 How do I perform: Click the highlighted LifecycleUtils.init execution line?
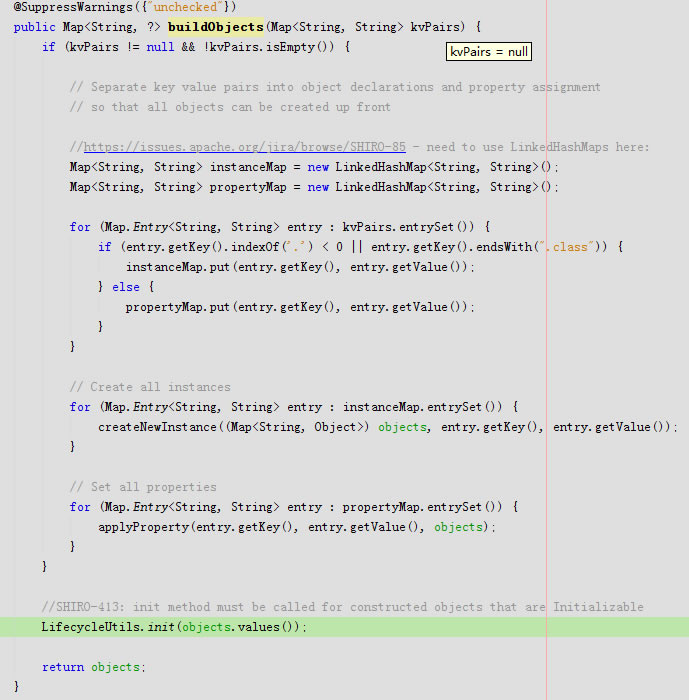pyautogui.click(x=344, y=627)
